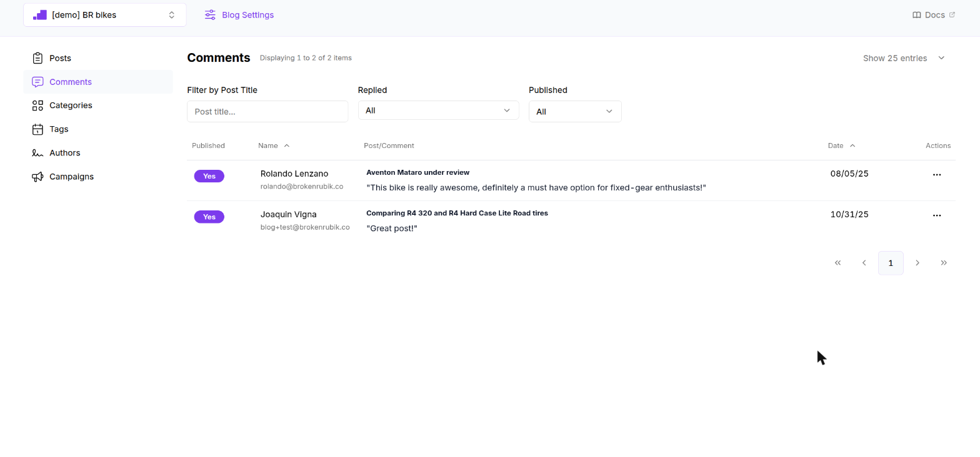This screenshot has width=980, height=457.
Task: Click the date 08/05/25
Action: [849, 174]
